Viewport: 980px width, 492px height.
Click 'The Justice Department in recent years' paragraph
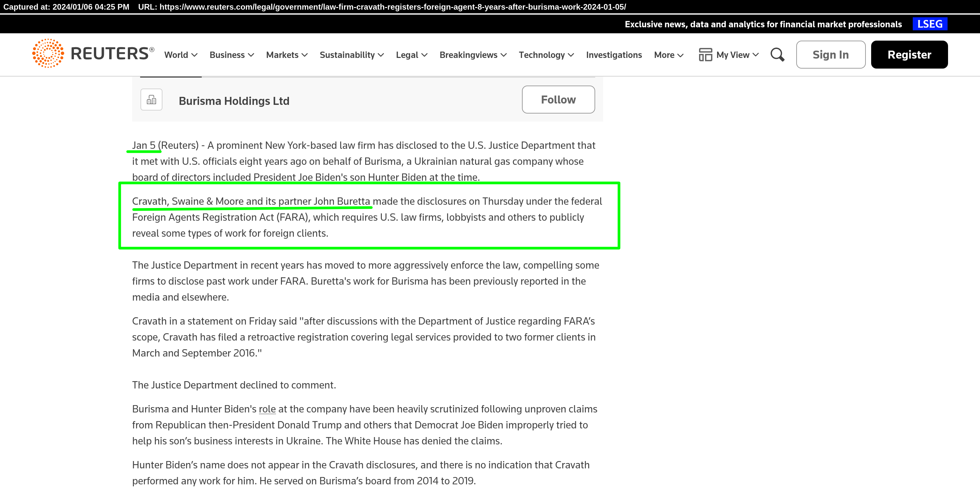[x=366, y=281]
